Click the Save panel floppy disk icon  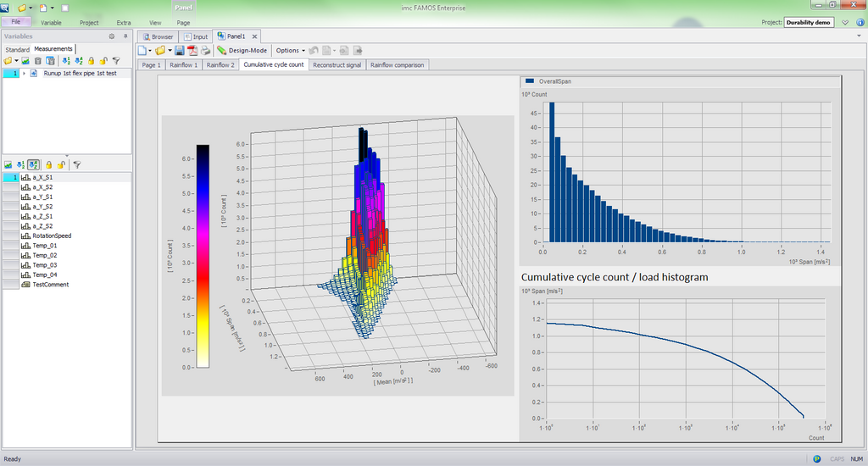tap(180, 51)
